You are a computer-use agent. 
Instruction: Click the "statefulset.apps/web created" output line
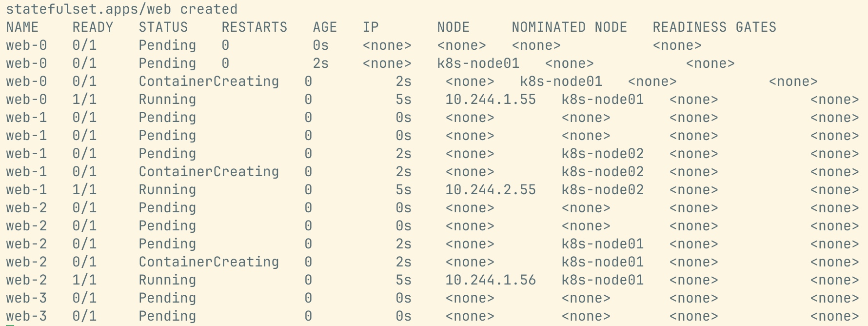click(121, 9)
